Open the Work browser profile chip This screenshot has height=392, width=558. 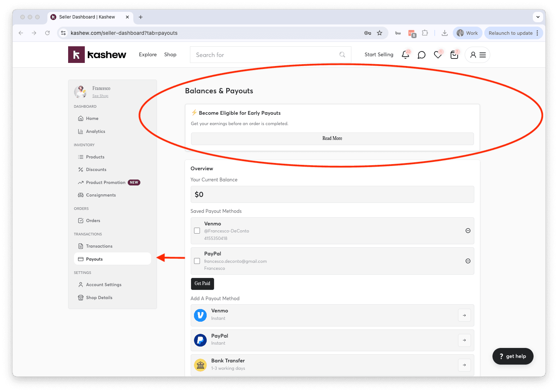pos(467,33)
